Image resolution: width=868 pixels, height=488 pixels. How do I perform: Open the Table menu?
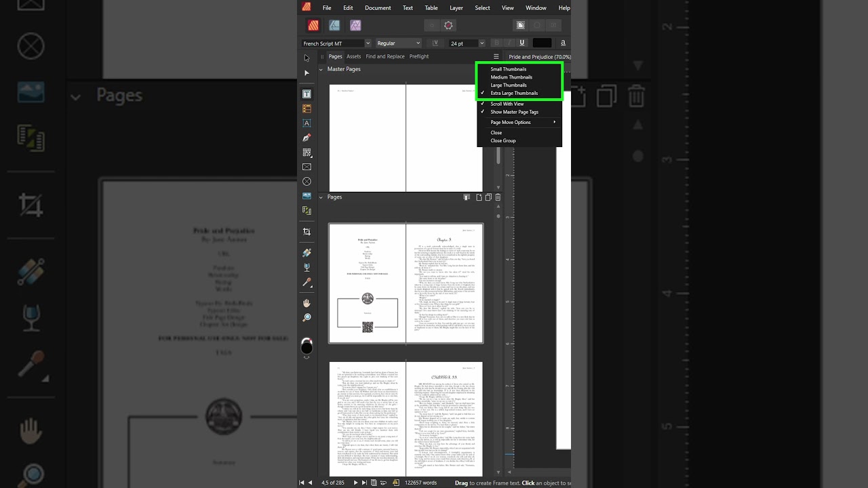click(431, 8)
